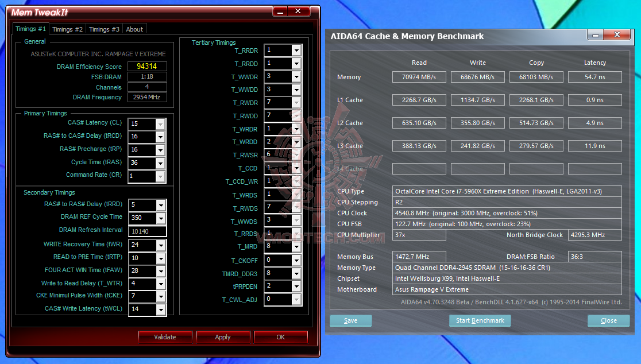
Task: Click the Validate button in Mem TweakIt
Action: [x=165, y=337]
